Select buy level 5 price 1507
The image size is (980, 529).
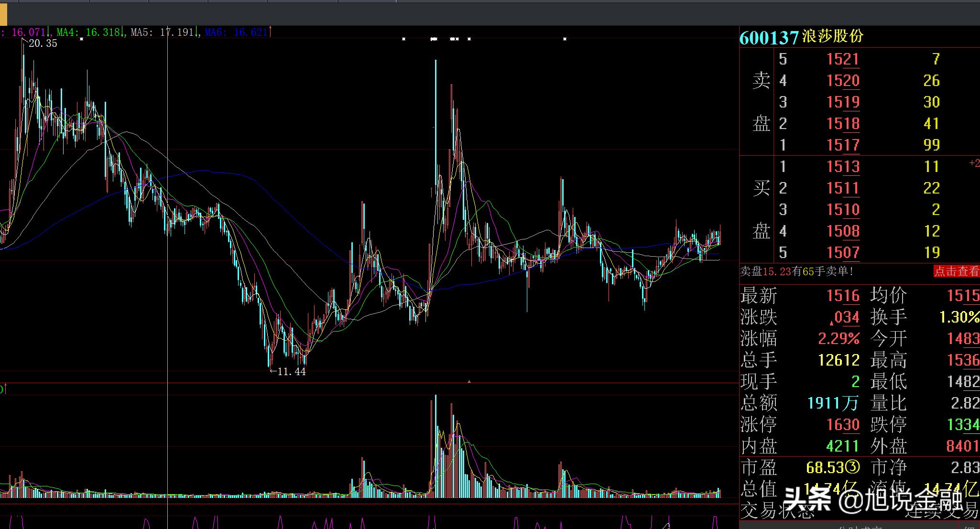coord(843,252)
